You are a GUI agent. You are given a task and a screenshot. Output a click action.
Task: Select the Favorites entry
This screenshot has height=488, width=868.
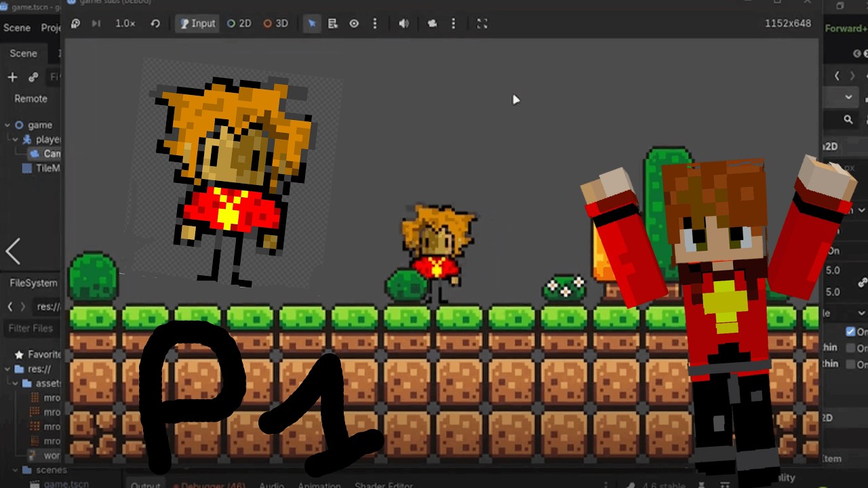click(x=43, y=354)
